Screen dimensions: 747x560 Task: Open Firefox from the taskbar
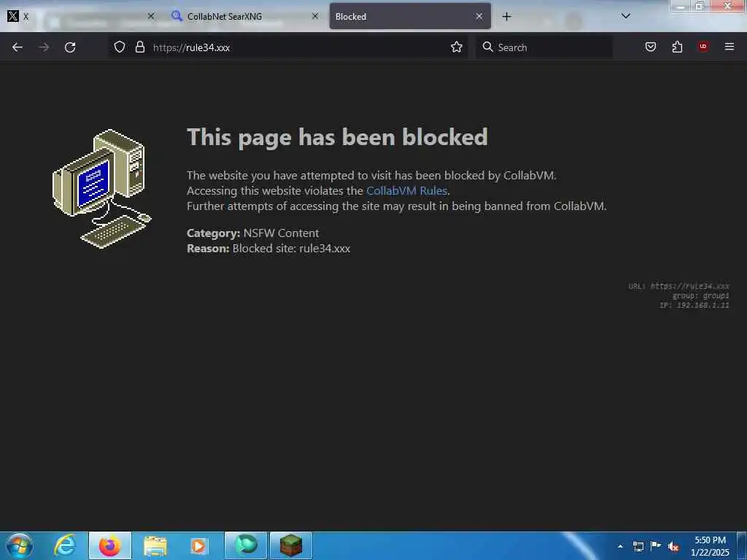point(109,545)
